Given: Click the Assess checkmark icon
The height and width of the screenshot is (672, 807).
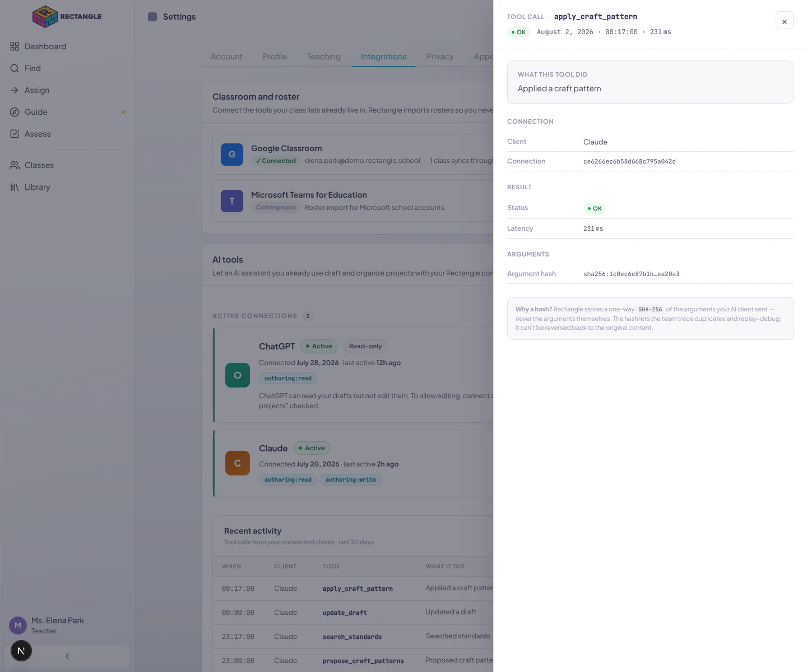Looking at the screenshot, I should [15, 134].
